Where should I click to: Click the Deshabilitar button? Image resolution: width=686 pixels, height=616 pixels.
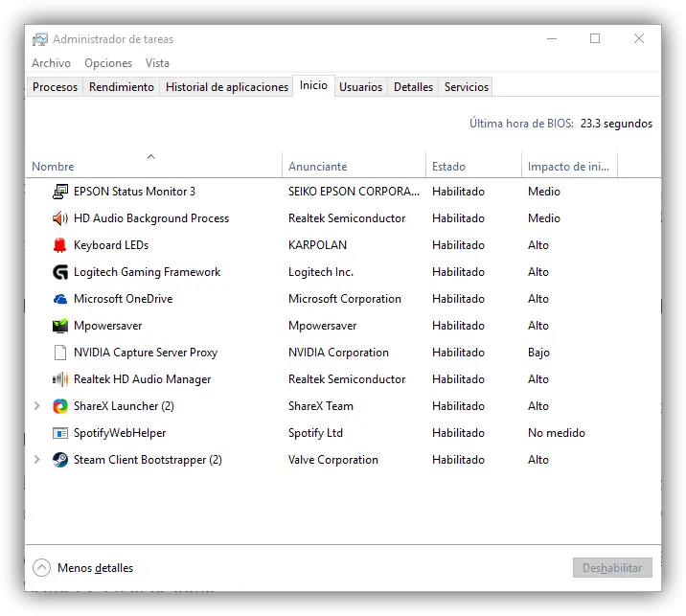612,568
